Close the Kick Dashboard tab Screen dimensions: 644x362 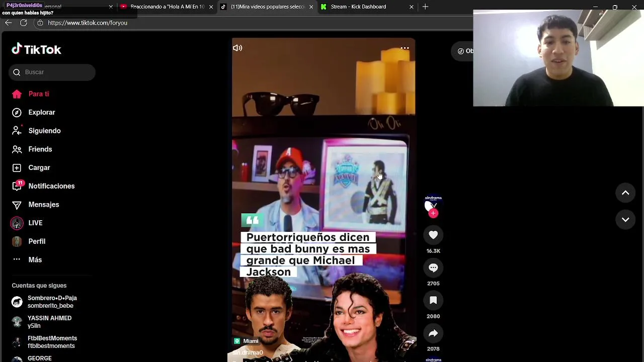pyautogui.click(x=412, y=7)
